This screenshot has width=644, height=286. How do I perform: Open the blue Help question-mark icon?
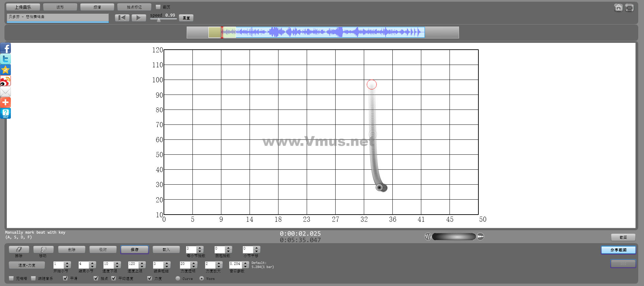(5, 113)
